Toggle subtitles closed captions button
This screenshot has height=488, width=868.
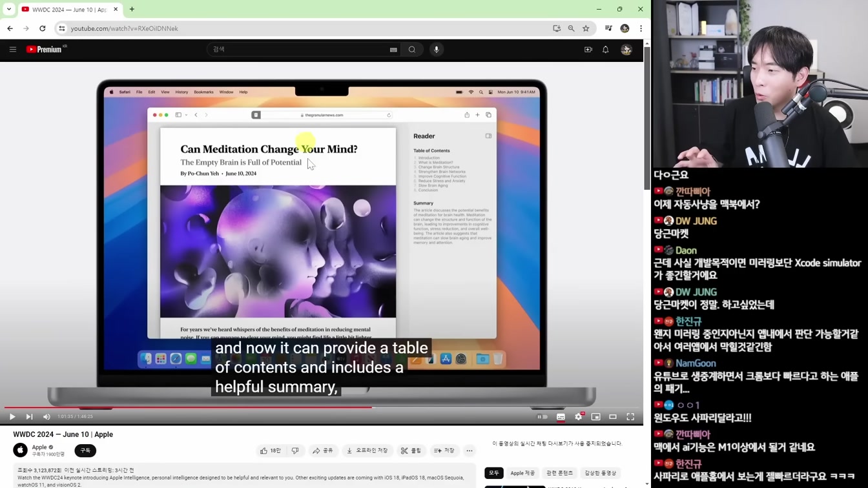click(561, 417)
